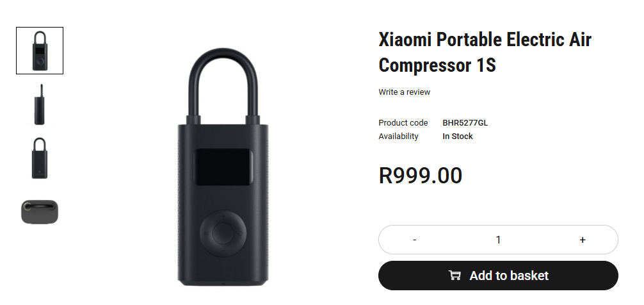
Task: Click the product code BHR5277GL
Action: pos(465,123)
